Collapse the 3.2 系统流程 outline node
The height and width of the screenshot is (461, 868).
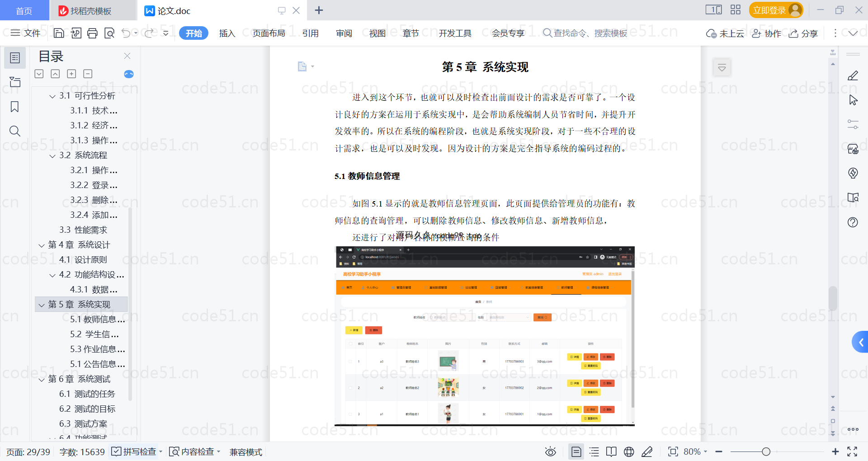52,156
